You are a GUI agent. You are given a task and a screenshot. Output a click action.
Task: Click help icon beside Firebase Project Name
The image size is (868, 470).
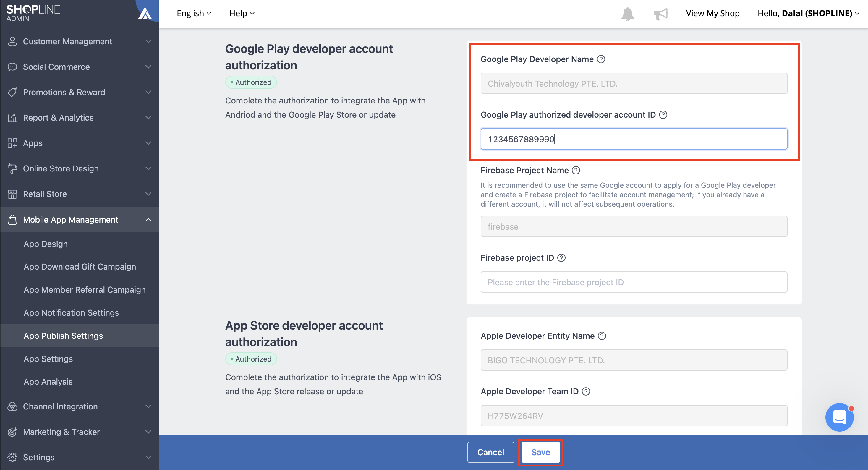click(576, 170)
